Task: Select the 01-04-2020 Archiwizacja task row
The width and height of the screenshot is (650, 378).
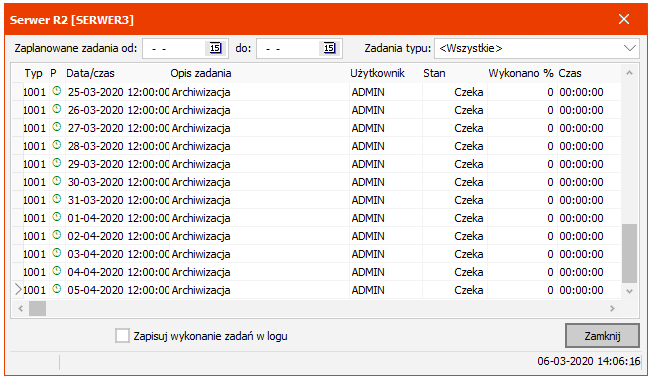Action: tap(316, 218)
